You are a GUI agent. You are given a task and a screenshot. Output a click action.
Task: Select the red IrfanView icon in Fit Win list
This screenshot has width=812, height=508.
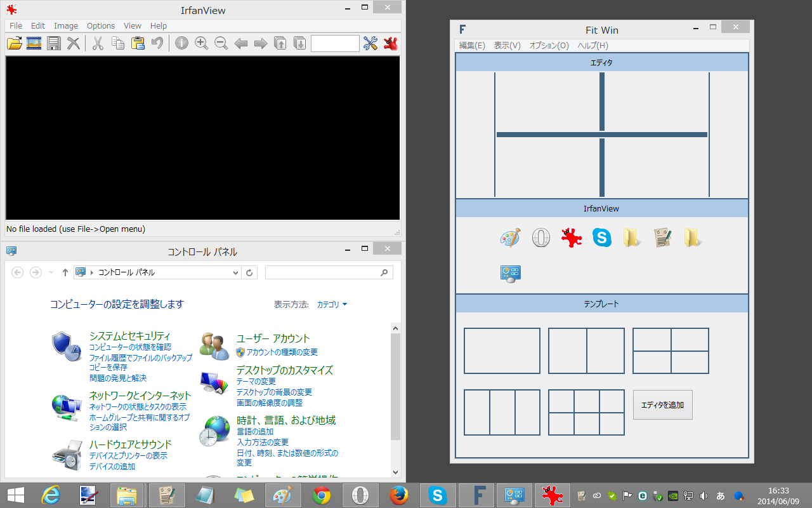[572, 238]
